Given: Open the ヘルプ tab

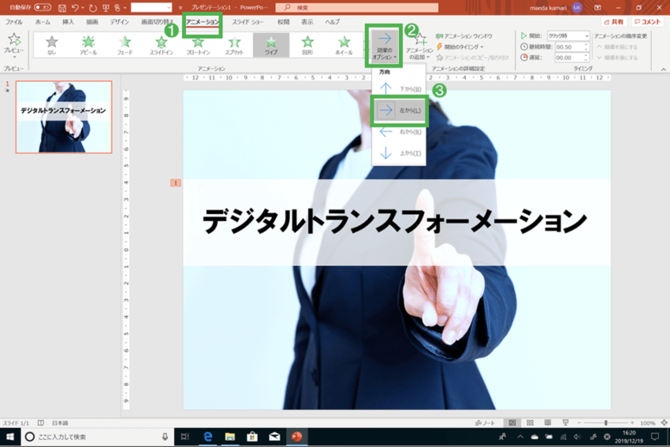Looking at the screenshot, I should [332, 22].
